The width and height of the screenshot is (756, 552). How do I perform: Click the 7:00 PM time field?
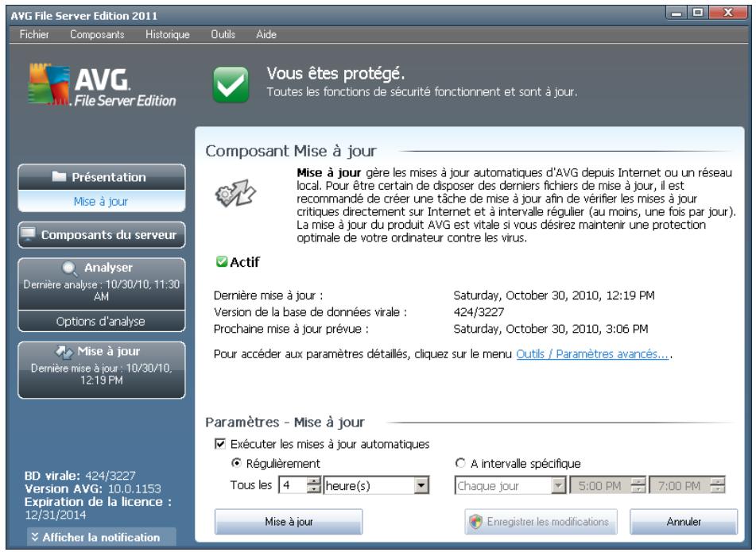[x=680, y=485]
